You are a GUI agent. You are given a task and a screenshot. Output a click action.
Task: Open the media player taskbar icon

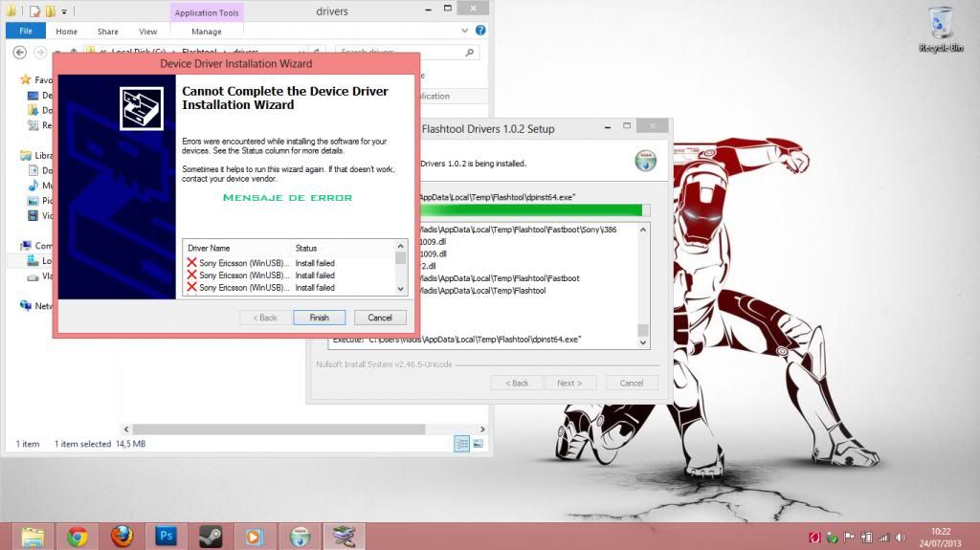point(255,537)
